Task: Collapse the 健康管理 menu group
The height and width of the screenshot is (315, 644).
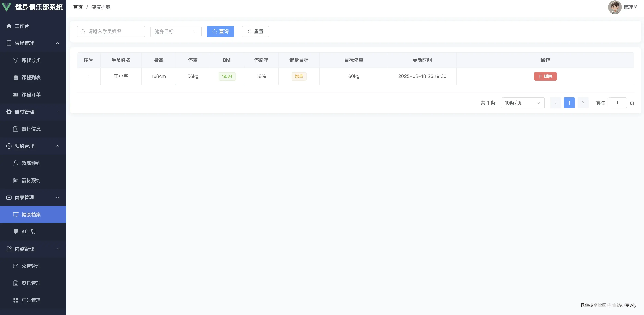Action: point(58,197)
